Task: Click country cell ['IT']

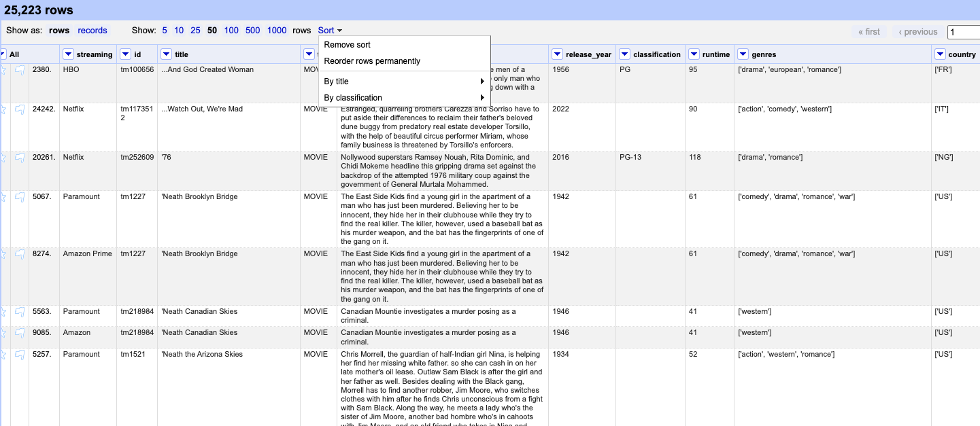Action: (943, 109)
